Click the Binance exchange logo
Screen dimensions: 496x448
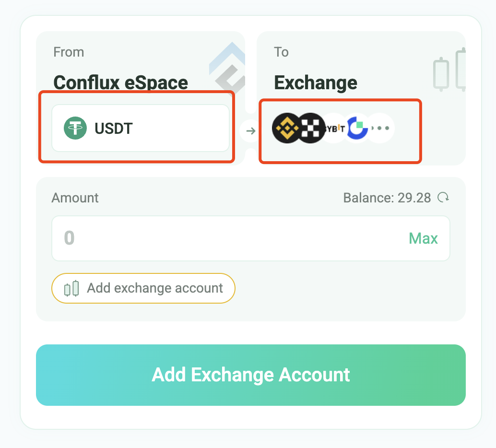tap(286, 128)
